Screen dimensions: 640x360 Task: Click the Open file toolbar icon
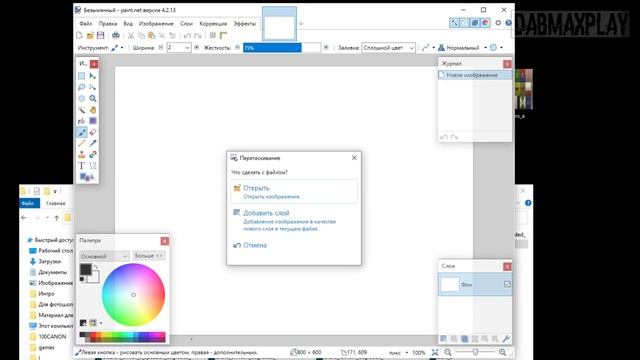pyautogui.click(x=90, y=36)
